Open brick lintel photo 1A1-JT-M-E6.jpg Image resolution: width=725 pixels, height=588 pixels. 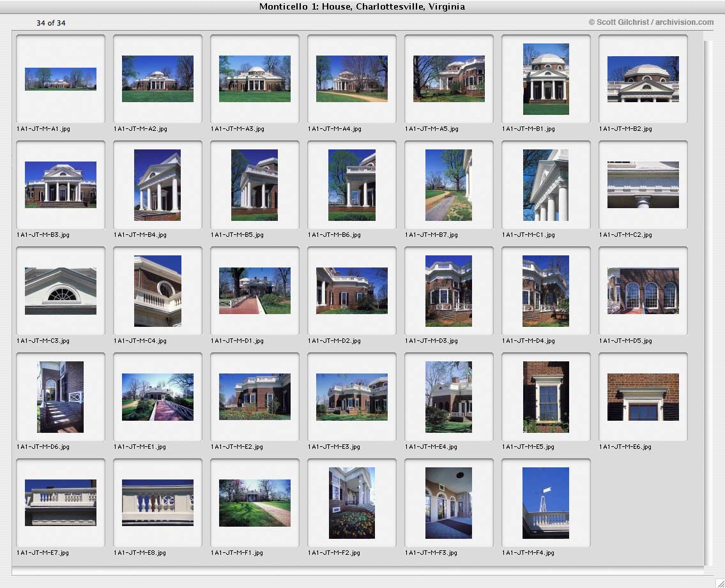(x=643, y=397)
